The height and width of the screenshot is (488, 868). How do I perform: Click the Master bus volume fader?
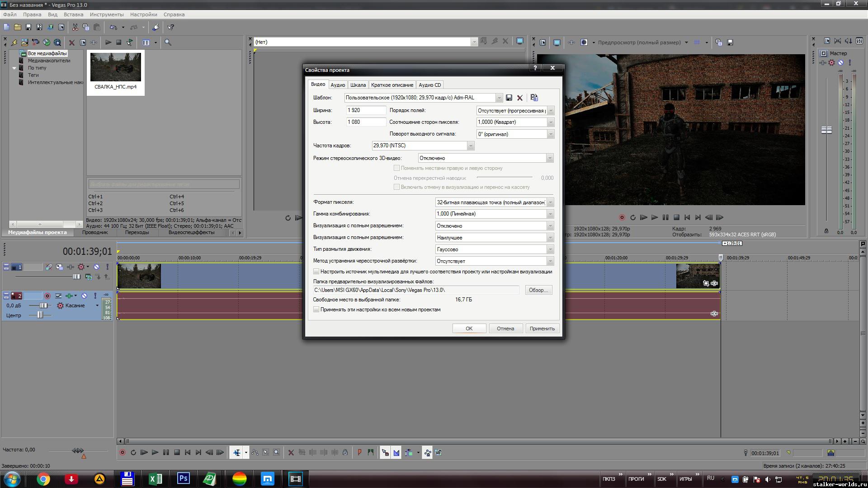click(x=826, y=130)
